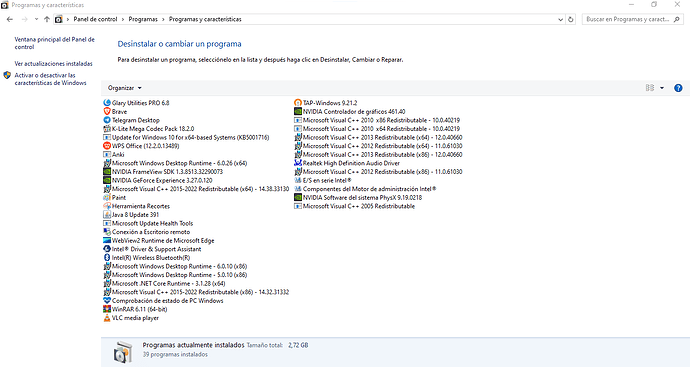Navigate to Programas breadcrumb
690x367 pixels.
pyautogui.click(x=143, y=19)
